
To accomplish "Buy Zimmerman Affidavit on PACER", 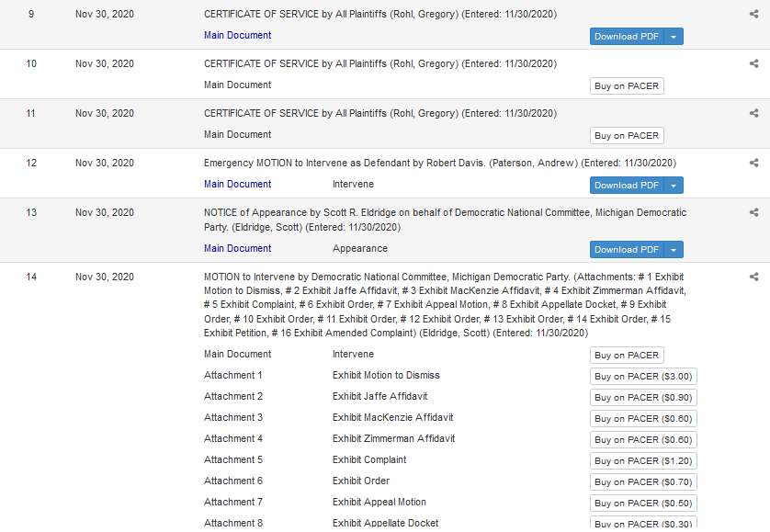I will 643,439.
